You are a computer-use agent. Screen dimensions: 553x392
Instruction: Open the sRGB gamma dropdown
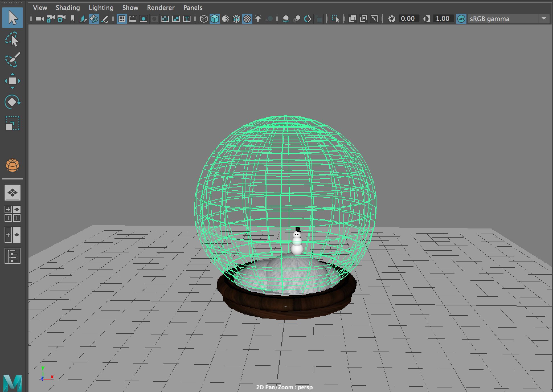point(508,19)
